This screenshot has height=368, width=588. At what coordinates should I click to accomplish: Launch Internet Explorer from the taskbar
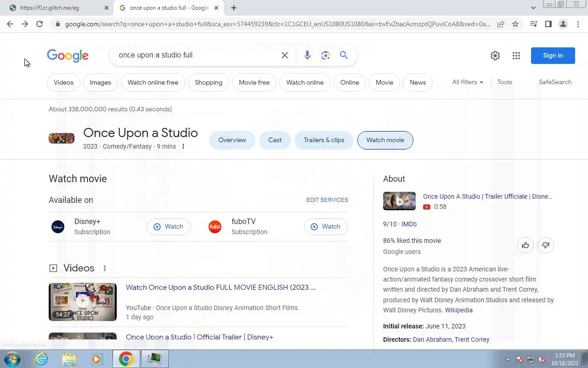pyautogui.click(x=41, y=359)
